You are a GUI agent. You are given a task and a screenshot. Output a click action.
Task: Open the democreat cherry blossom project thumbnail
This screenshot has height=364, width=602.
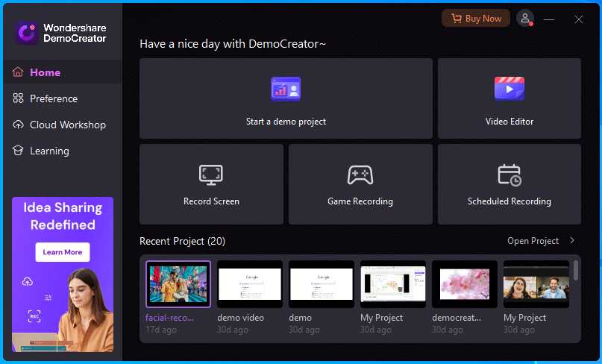(465, 284)
